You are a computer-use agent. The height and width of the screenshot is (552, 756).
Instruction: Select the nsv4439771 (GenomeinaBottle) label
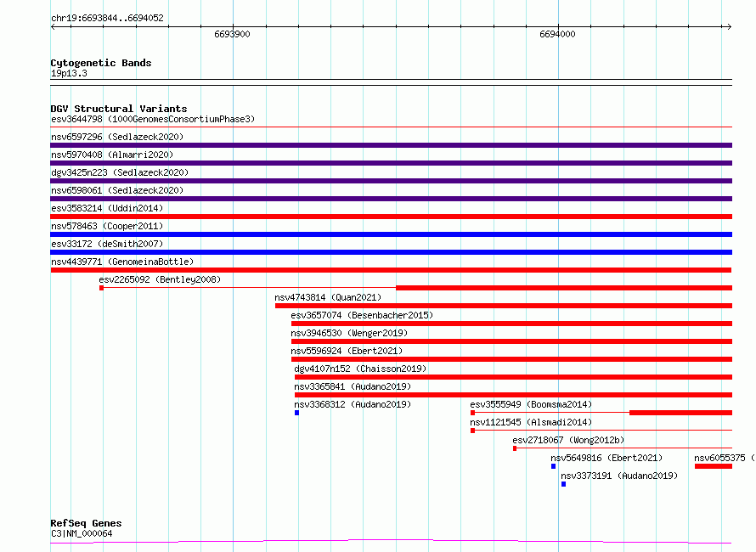[x=122, y=262]
